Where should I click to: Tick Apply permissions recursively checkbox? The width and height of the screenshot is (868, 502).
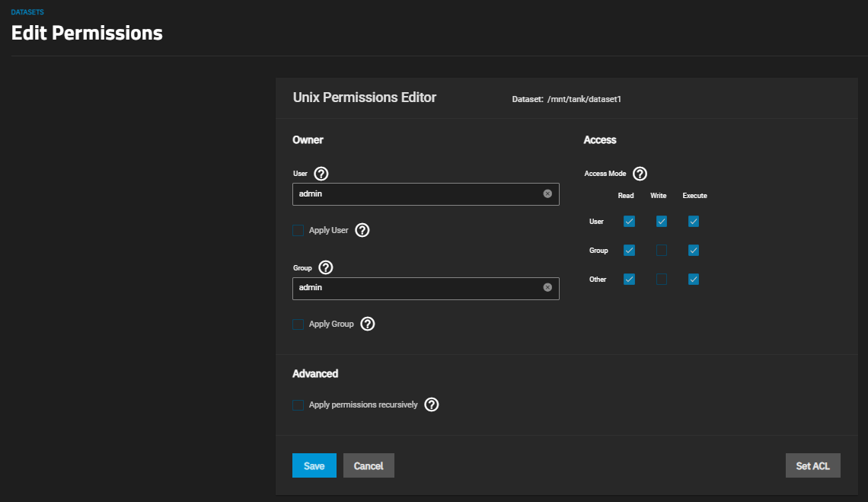[x=298, y=405]
